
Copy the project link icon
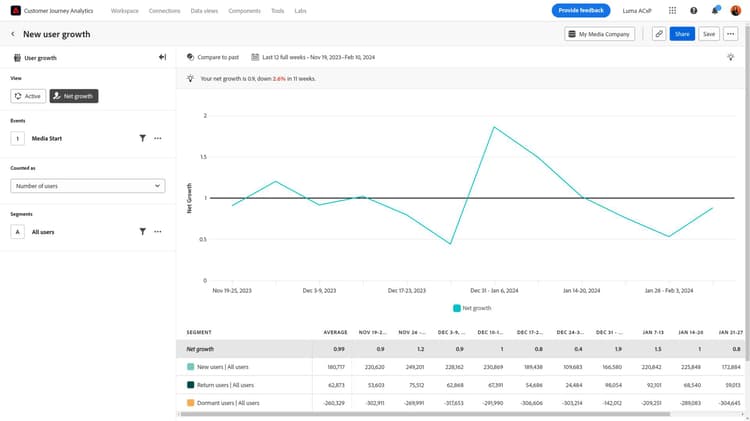tap(659, 34)
